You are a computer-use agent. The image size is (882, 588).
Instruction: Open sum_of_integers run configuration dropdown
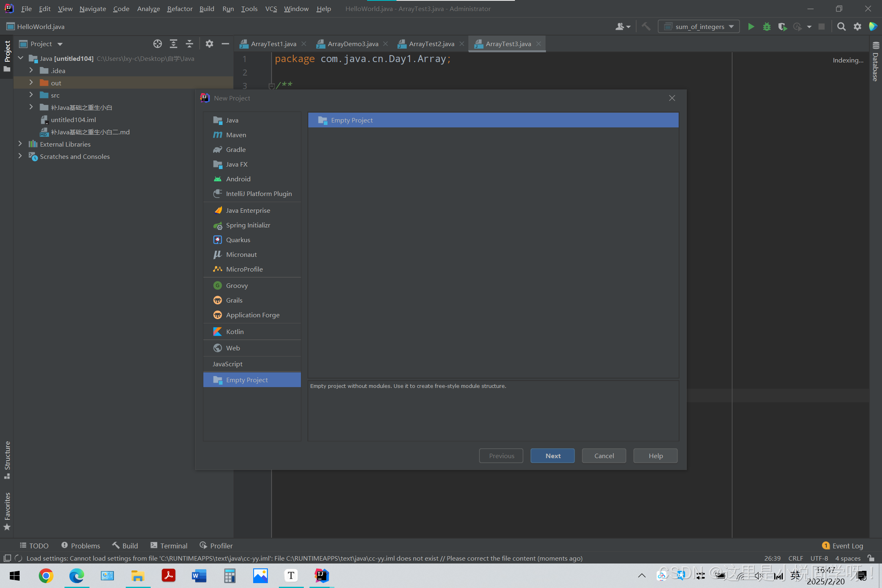click(699, 27)
